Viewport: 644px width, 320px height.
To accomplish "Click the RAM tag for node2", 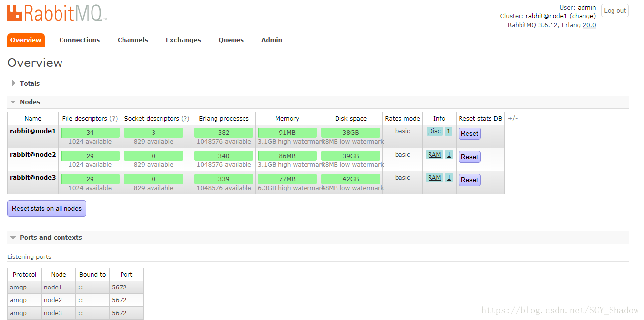I will [x=434, y=155].
